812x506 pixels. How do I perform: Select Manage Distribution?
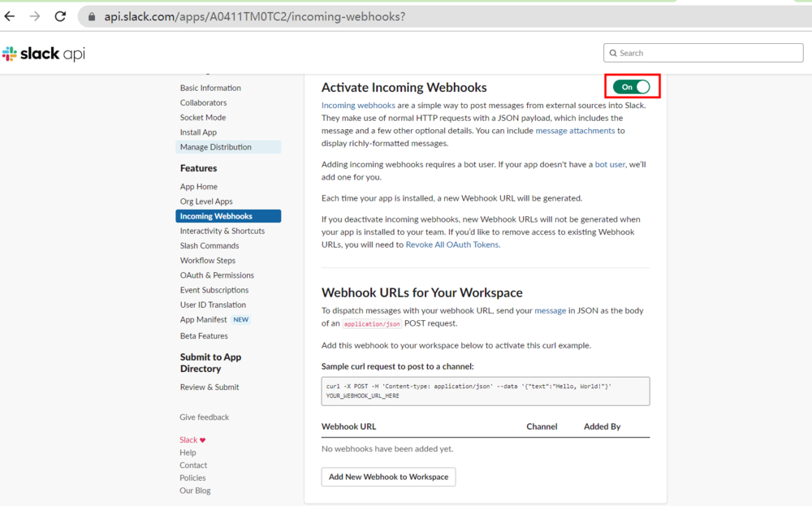coord(228,147)
